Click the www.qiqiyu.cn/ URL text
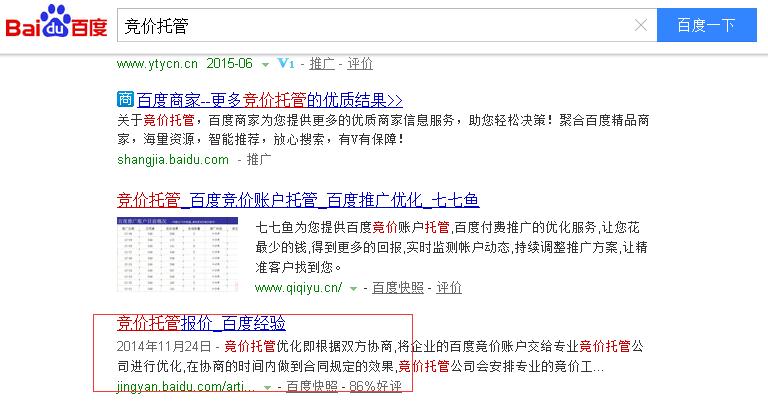768x403 pixels. (x=298, y=288)
